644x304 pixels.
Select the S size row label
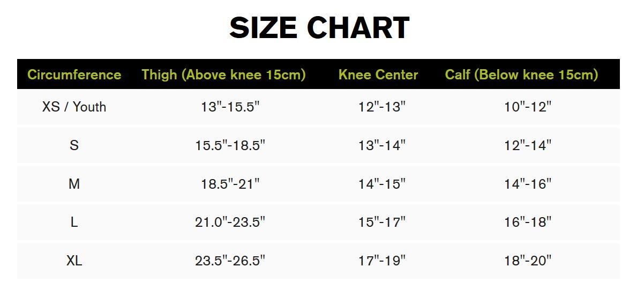coord(74,145)
